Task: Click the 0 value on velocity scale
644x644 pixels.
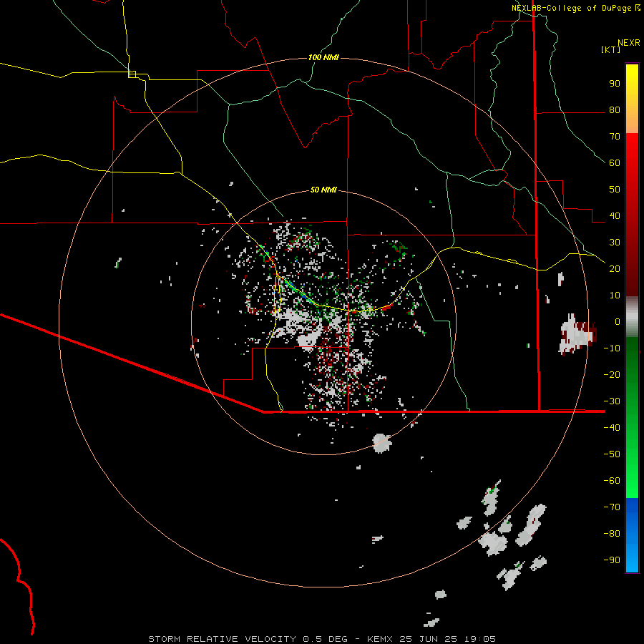Action: point(618,322)
